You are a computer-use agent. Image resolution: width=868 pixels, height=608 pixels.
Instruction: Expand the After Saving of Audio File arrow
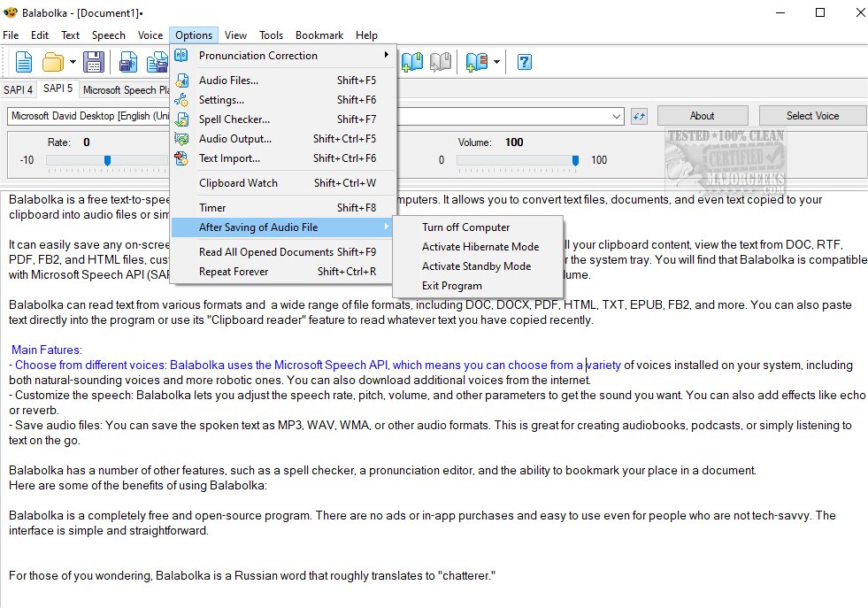click(x=386, y=227)
